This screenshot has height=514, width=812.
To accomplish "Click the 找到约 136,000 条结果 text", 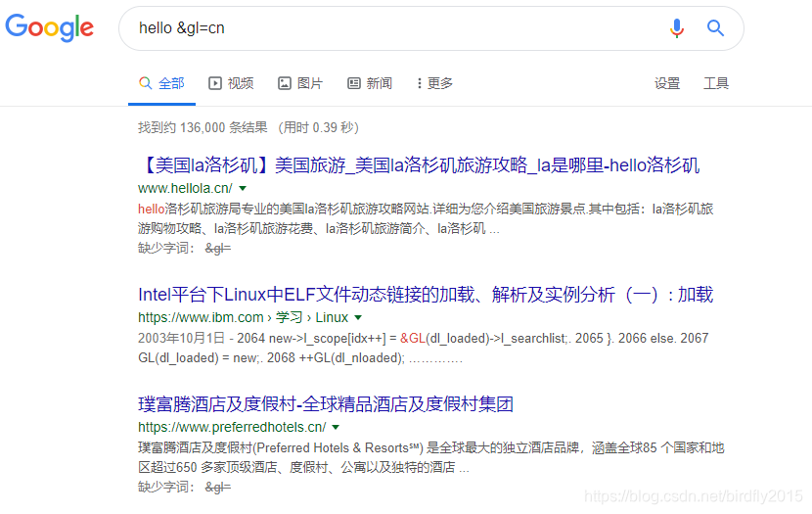I will click(x=203, y=127).
